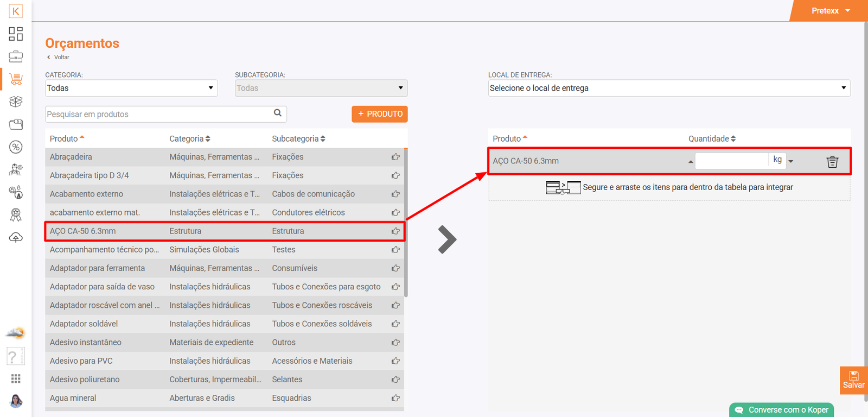Delete AÇO CA-50 6.3mm with trash icon
Viewport: 868px width, 417px height.
tap(832, 162)
